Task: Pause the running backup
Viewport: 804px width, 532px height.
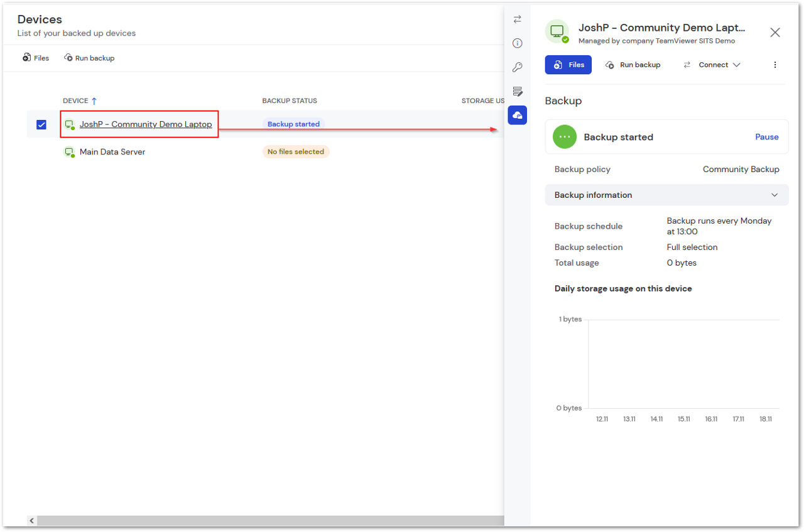Action: (766, 136)
